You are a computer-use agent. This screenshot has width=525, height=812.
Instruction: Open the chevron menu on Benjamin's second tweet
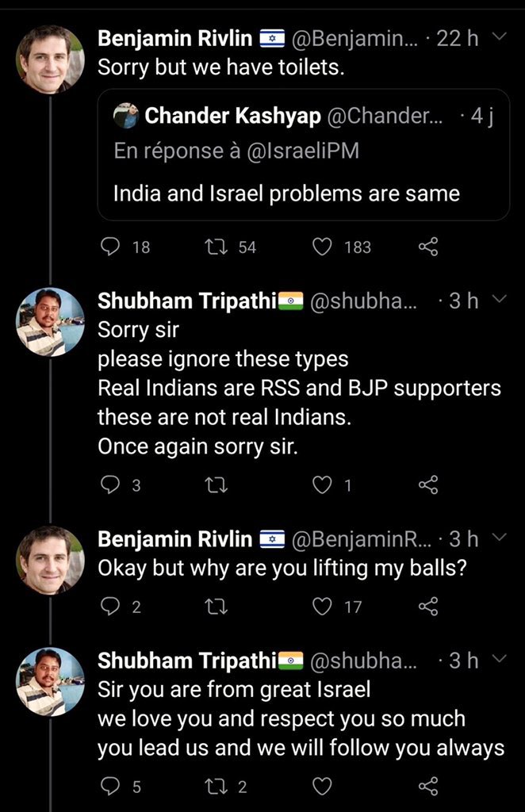500,538
